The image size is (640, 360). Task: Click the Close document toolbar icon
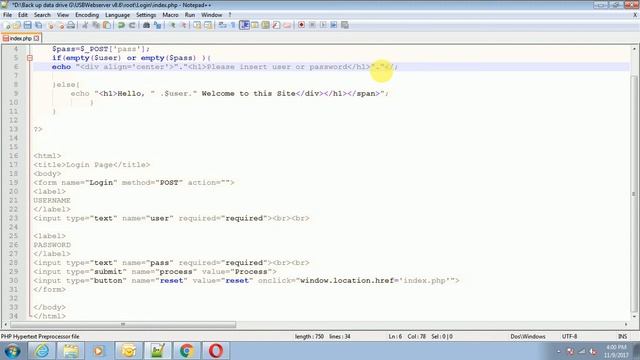click(x=51, y=25)
